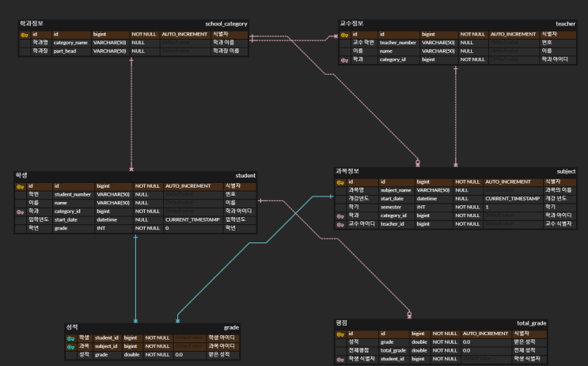The image size is (588, 366).
Task: Click the cyan key icon on grade student_id row
Action: 70,338
